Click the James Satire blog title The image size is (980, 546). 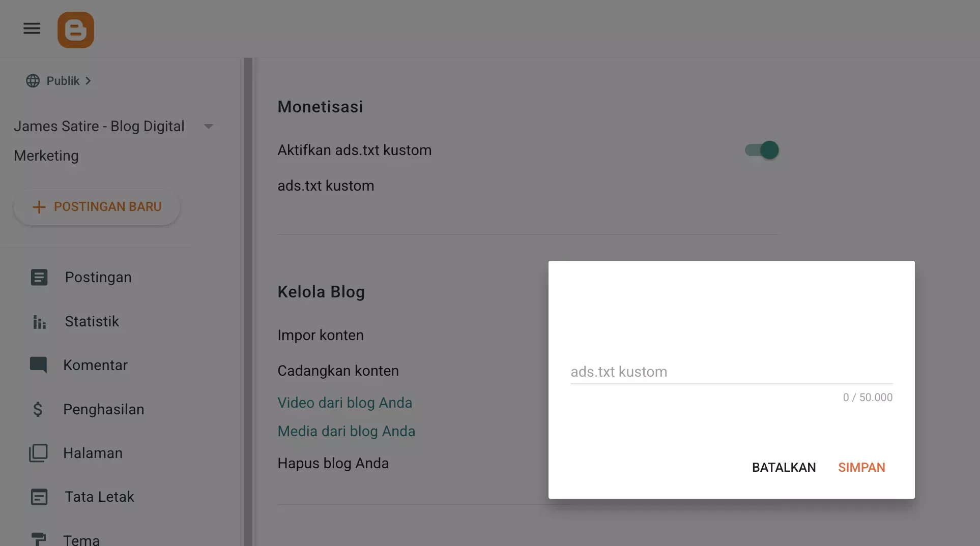99,141
